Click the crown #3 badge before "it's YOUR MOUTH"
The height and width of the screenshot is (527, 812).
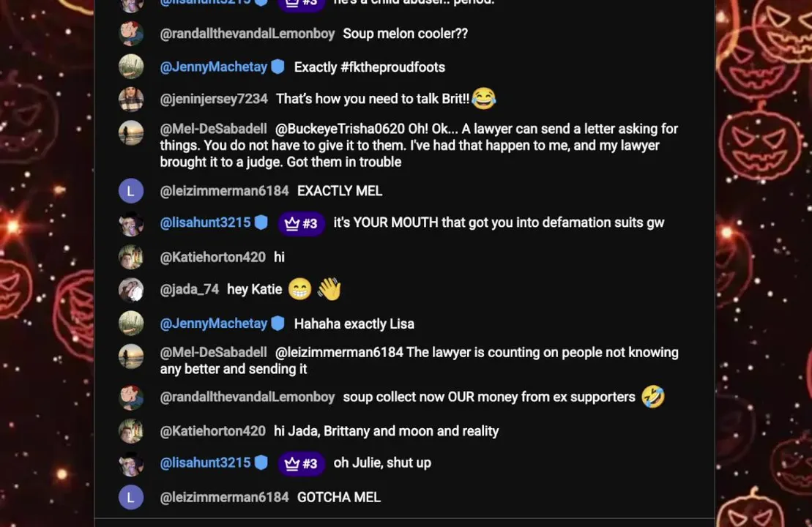point(301,223)
